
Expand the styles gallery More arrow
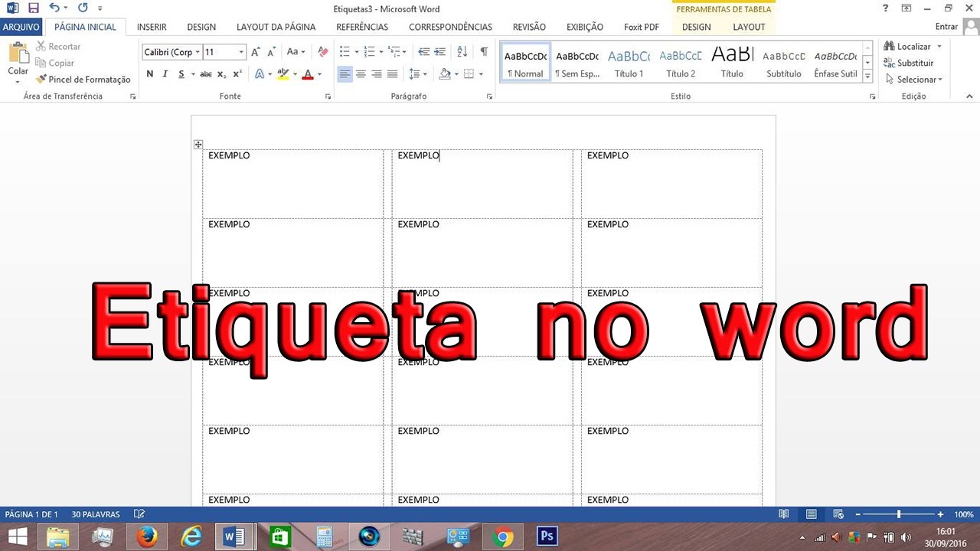(867, 76)
